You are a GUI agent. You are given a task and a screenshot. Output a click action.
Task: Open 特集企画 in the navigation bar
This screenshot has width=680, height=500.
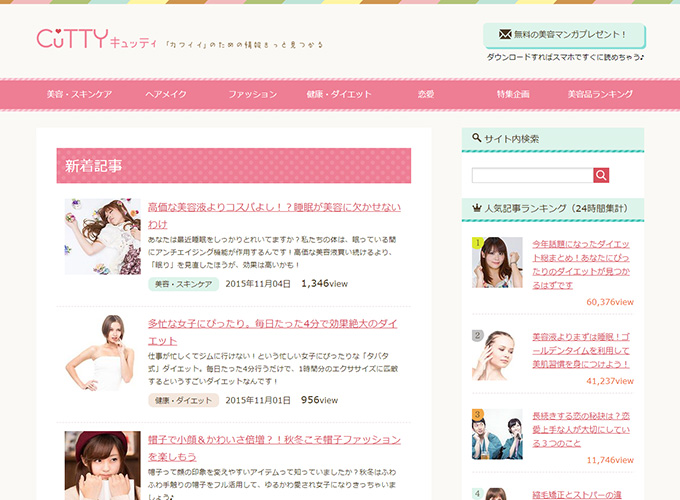click(x=513, y=94)
